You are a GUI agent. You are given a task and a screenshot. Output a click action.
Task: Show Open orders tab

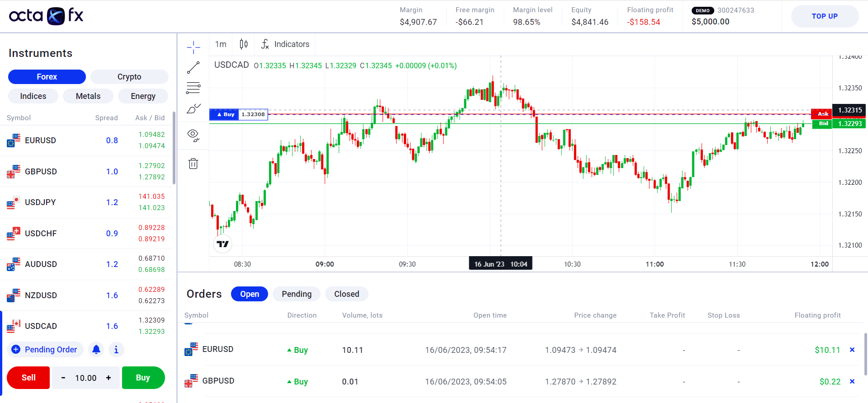click(x=250, y=294)
